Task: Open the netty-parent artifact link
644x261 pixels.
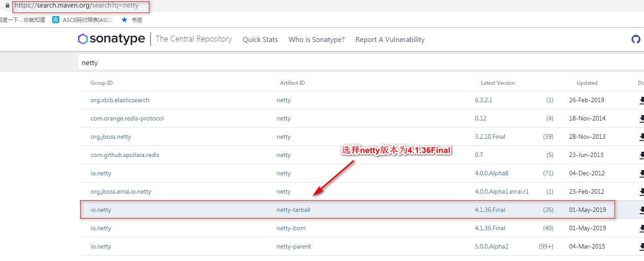Action: (x=294, y=246)
